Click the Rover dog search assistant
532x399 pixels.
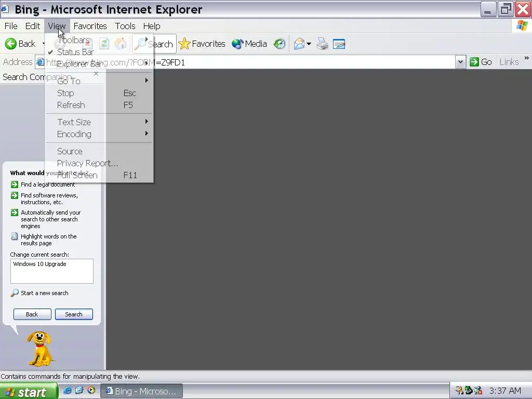pyautogui.click(x=41, y=349)
